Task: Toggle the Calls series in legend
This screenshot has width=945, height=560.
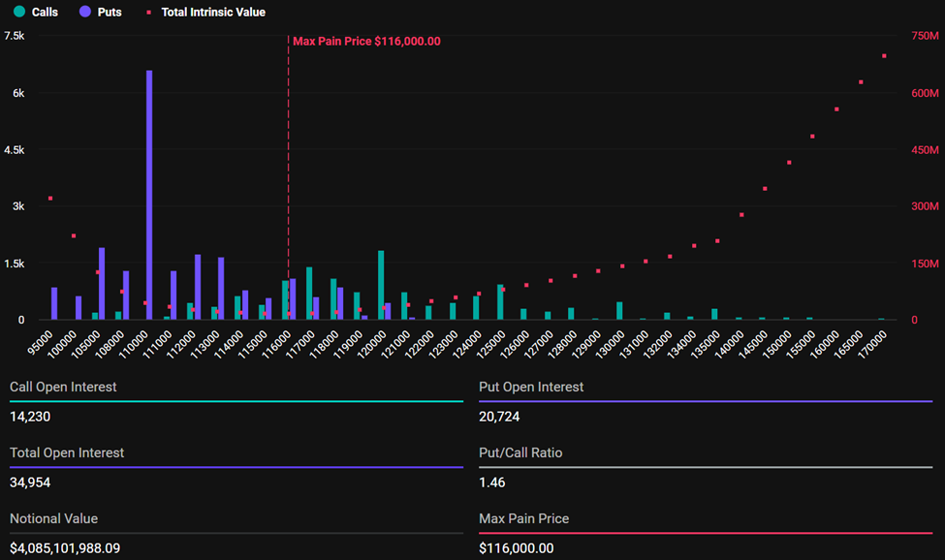Action: point(36,13)
